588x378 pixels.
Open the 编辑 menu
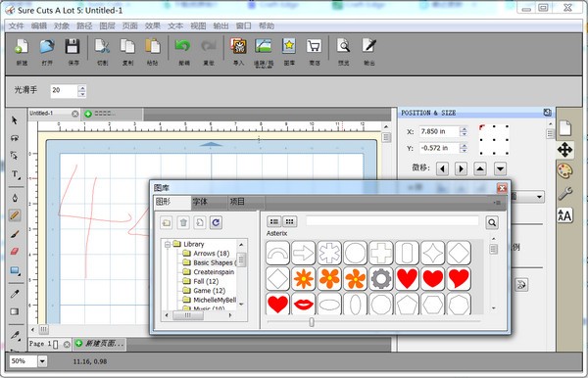38,25
